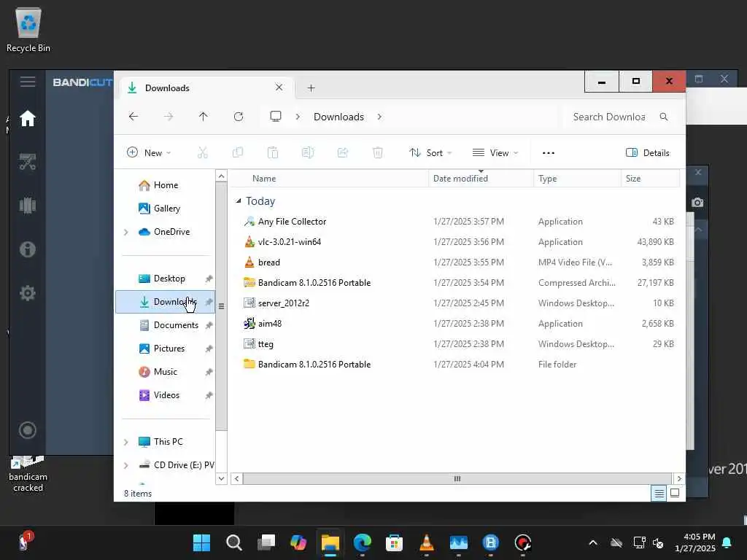
Task: Open the Recycle Bin desktop icon
Action: point(28,30)
